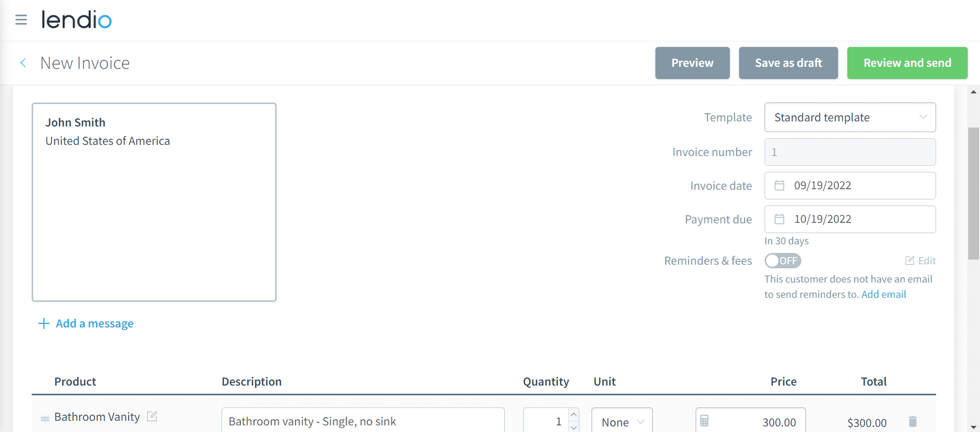Delete the Bathroom Vanity line with trash icon

(x=913, y=421)
